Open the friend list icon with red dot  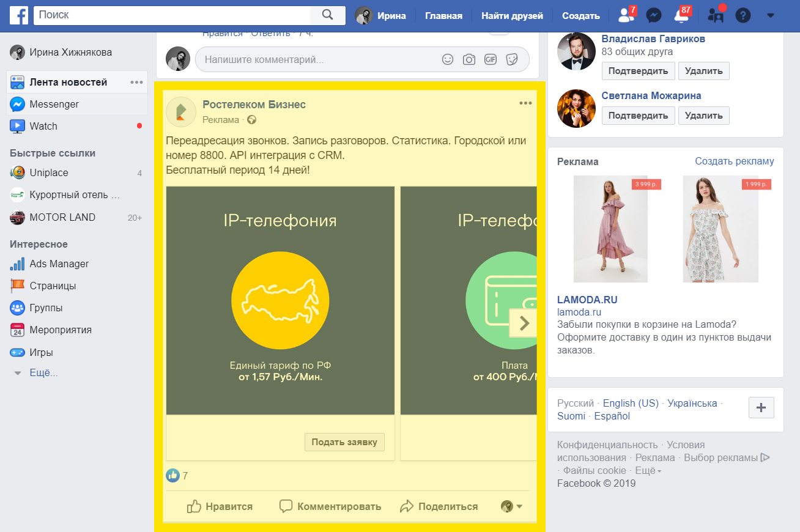[715, 15]
